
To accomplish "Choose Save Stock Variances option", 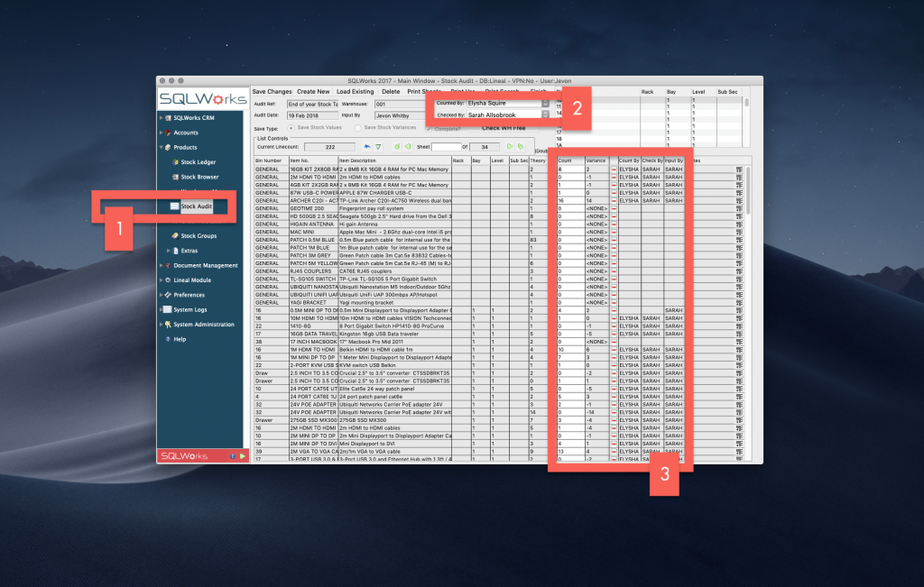I will point(359,128).
